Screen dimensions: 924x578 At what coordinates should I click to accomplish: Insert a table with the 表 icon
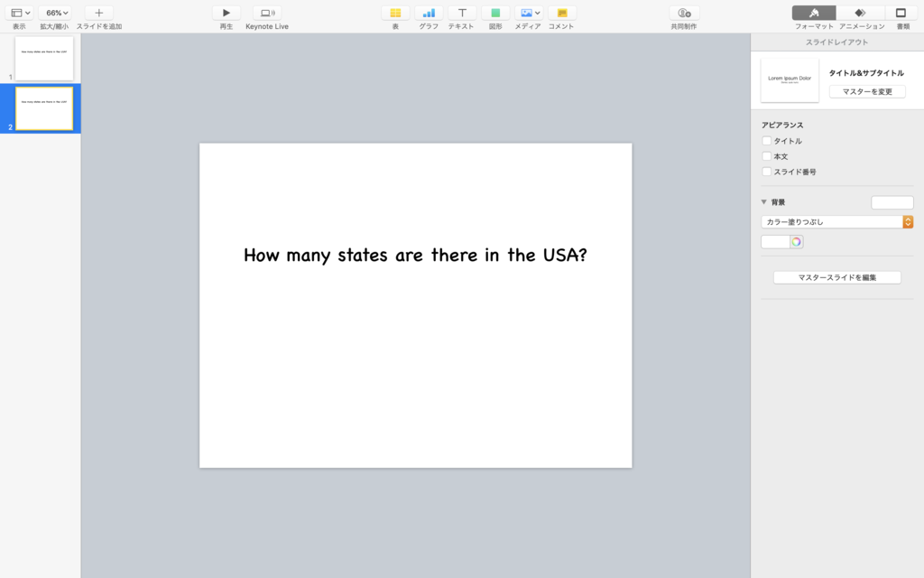click(395, 13)
